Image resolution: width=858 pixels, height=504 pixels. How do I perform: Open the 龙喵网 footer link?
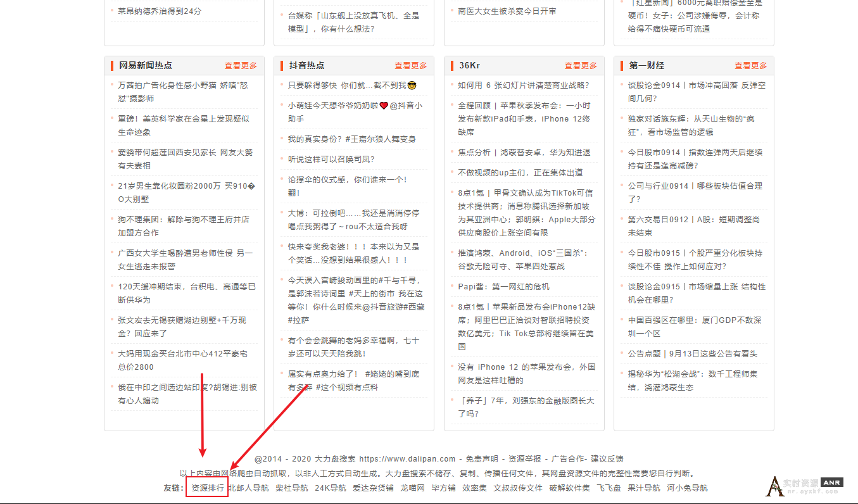click(412, 488)
